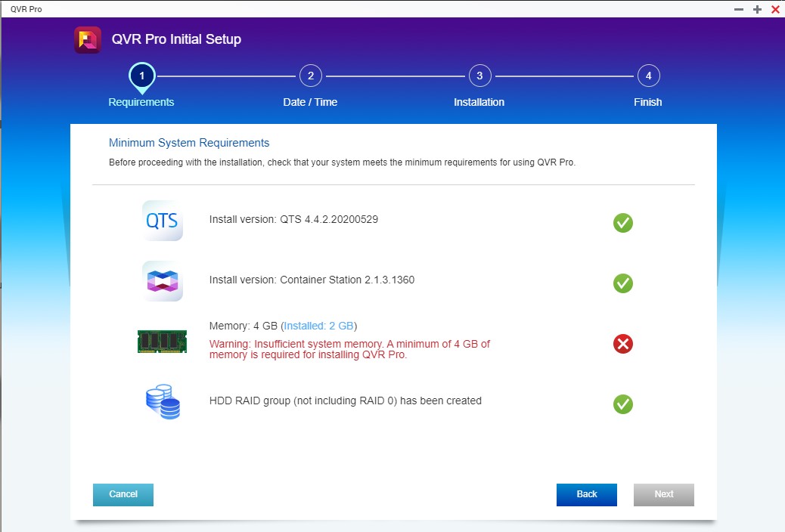Select the Installation step label
The width and height of the screenshot is (785, 532).
point(479,101)
